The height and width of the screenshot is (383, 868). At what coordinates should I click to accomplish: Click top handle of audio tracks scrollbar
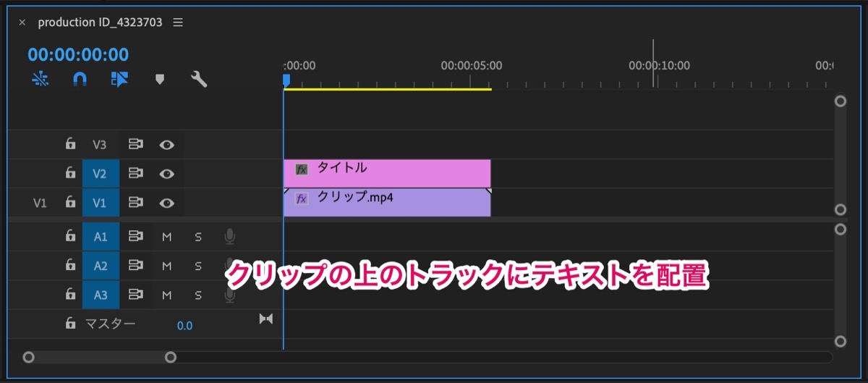tap(840, 229)
